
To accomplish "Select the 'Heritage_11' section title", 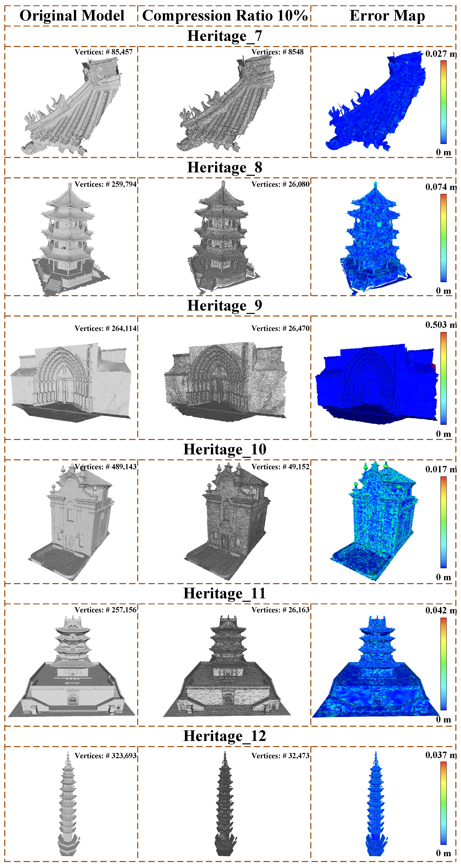I will pyautogui.click(x=225, y=593).
